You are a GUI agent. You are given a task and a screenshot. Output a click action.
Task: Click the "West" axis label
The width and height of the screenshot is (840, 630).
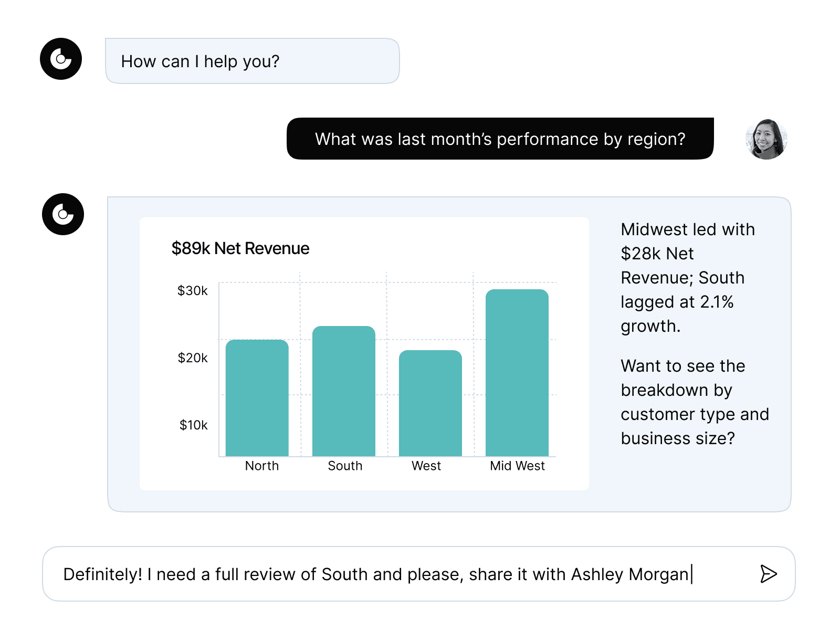pos(426,466)
